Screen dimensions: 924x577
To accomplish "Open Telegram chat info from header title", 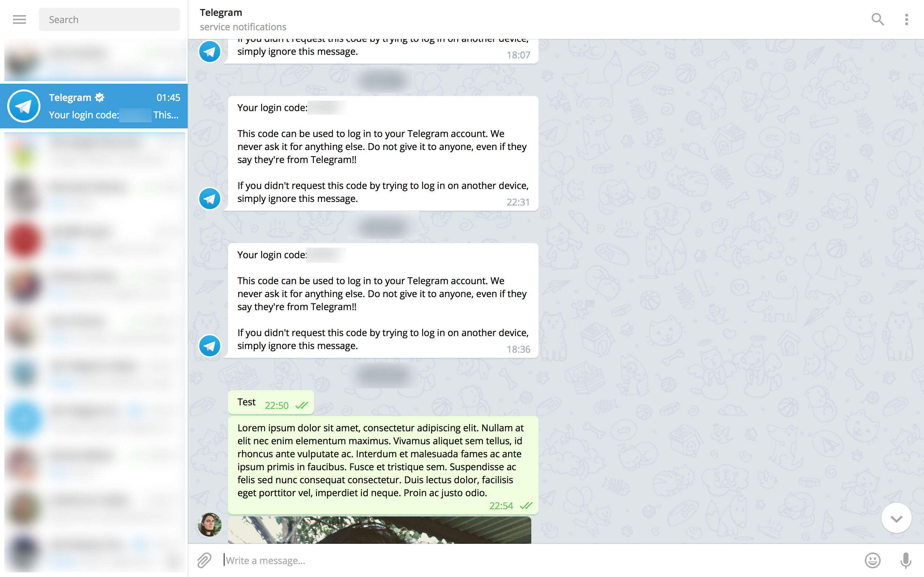I will coord(221,13).
